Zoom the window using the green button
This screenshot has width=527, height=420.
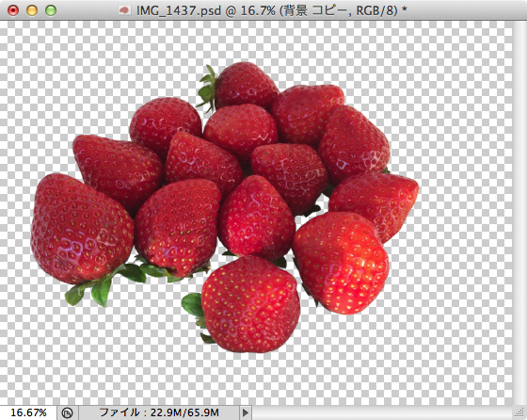click(x=51, y=10)
